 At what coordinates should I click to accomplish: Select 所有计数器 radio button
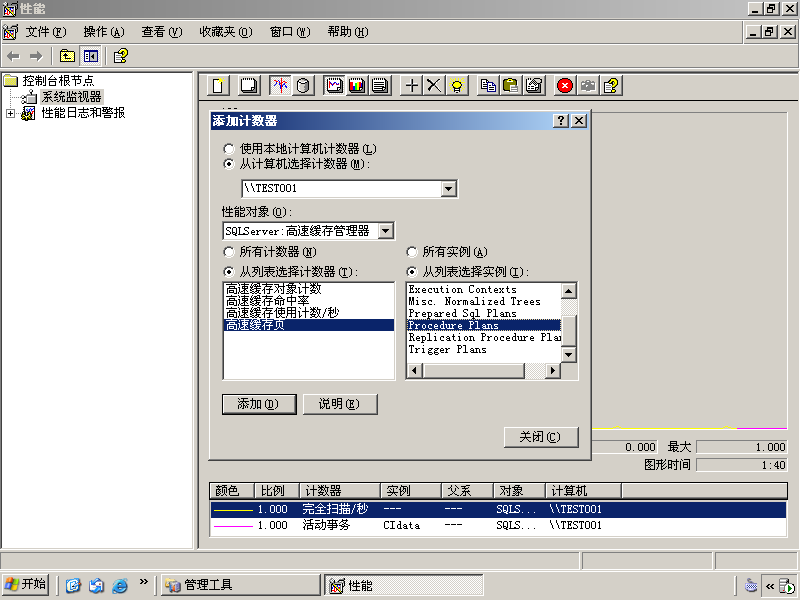click(229, 252)
